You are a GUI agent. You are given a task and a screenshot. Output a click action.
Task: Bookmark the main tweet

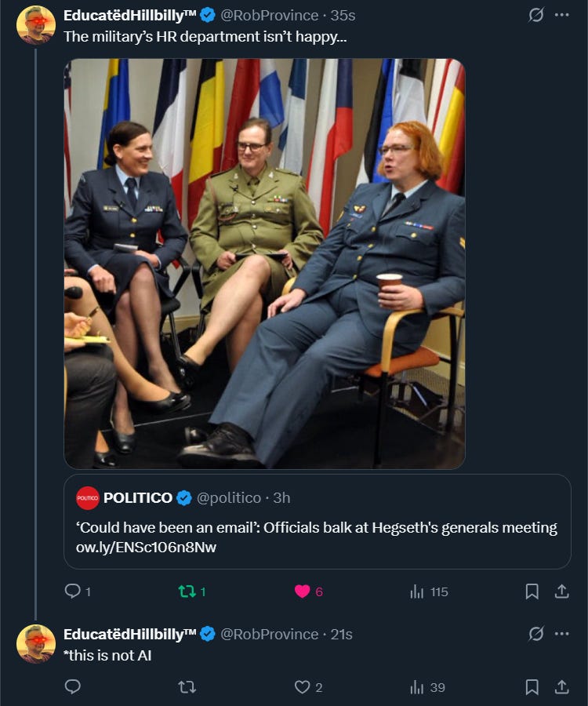(x=532, y=593)
